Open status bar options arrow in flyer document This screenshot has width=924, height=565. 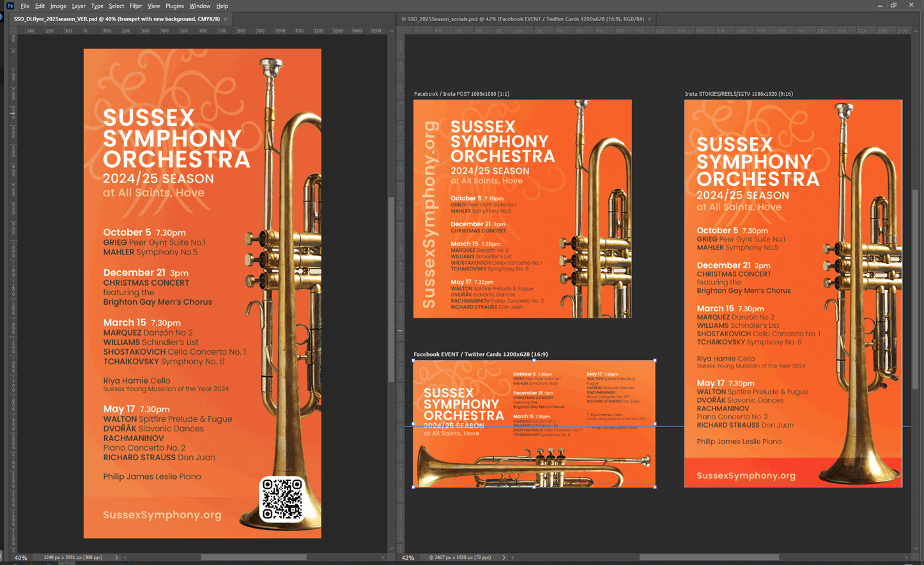tap(116, 557)
